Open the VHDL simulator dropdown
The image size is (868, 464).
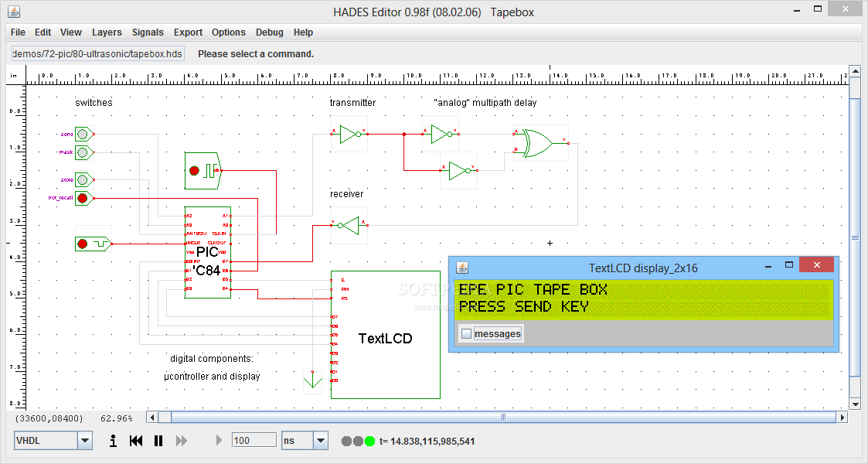(x=85, y=441)
